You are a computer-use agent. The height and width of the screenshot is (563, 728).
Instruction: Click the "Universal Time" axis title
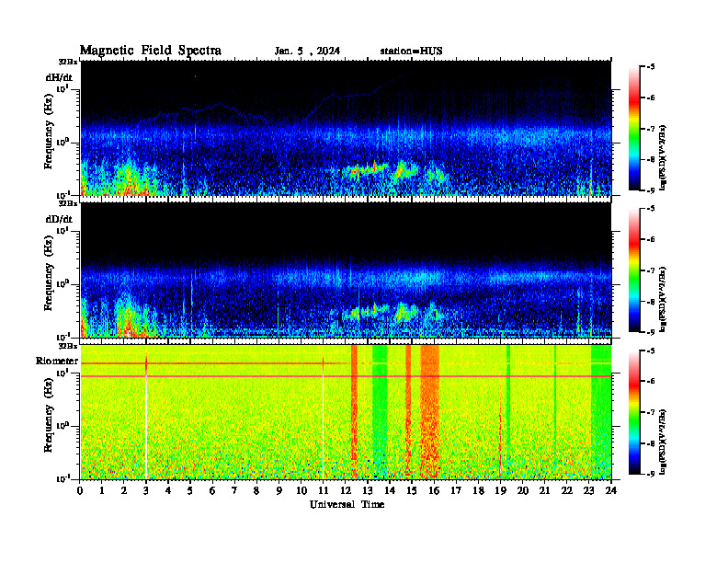(347, 504)
